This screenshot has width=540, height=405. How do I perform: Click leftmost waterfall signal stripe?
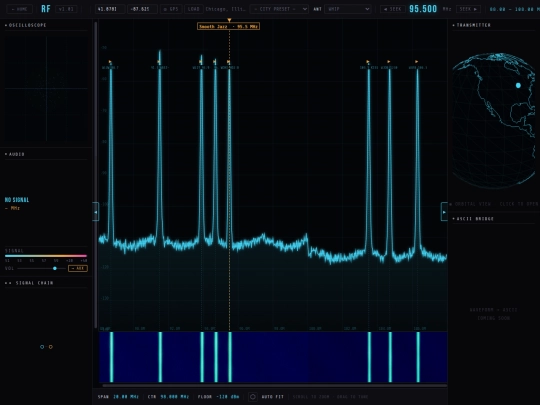(111, 357)
